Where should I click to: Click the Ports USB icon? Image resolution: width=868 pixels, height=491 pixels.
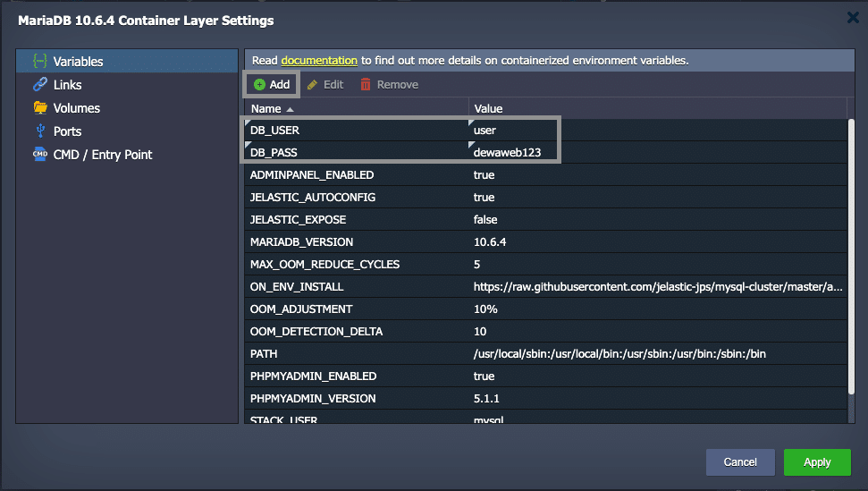(40, 131)
